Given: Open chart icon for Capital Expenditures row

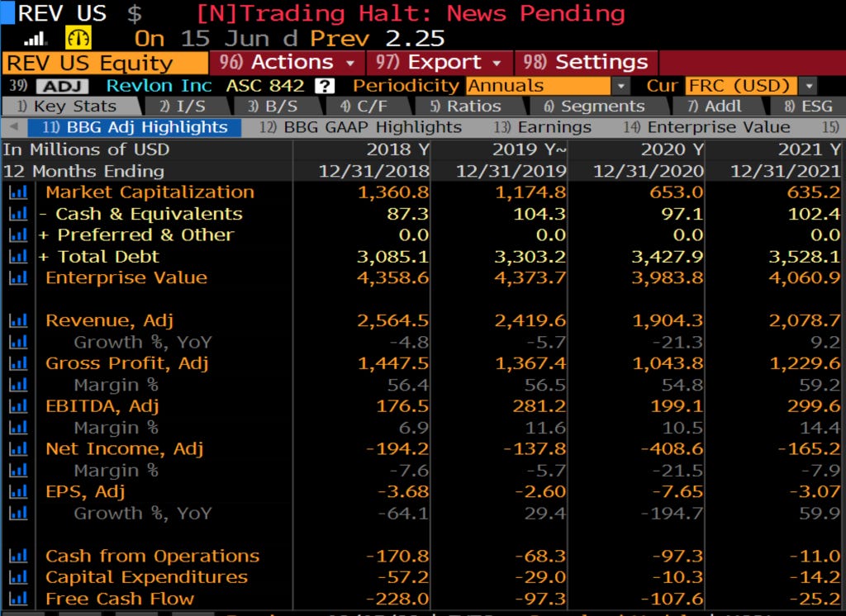Looking at the screenshot, I should (18, 577).
